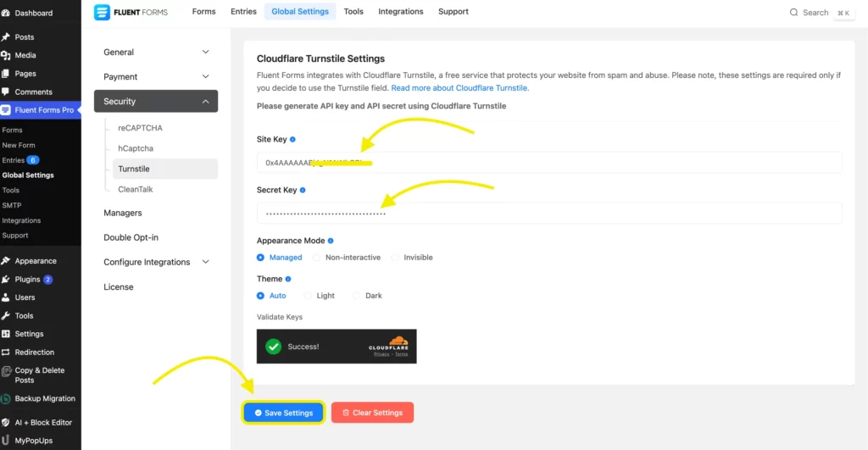Click the Backup Migration icon

click(6, 398)
